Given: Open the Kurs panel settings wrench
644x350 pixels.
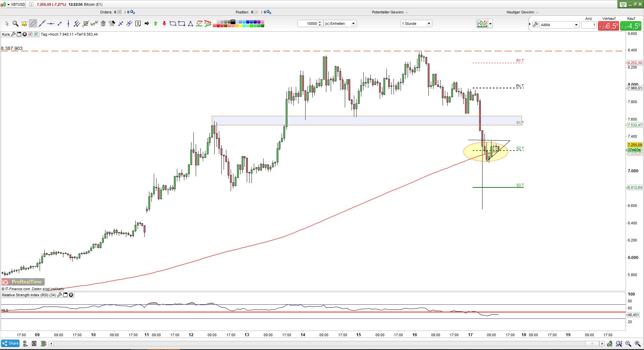Looking at the screenshot, I should tap(13, 34).
